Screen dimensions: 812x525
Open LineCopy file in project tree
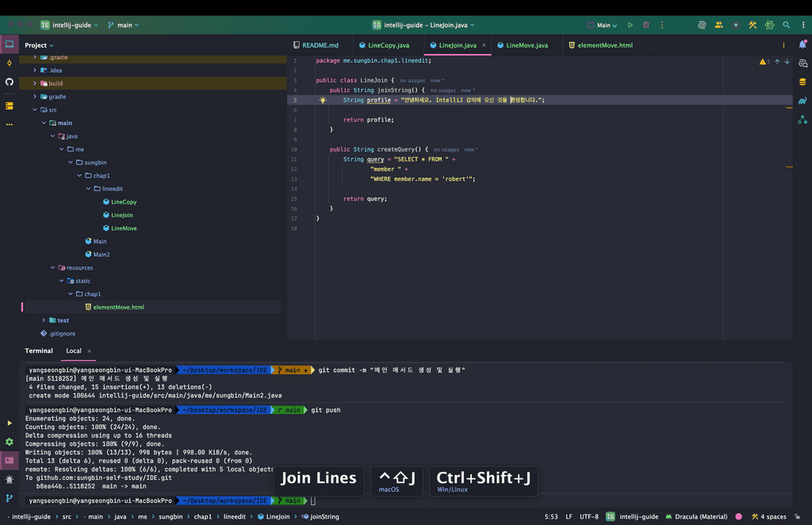[x=124, y=202]
